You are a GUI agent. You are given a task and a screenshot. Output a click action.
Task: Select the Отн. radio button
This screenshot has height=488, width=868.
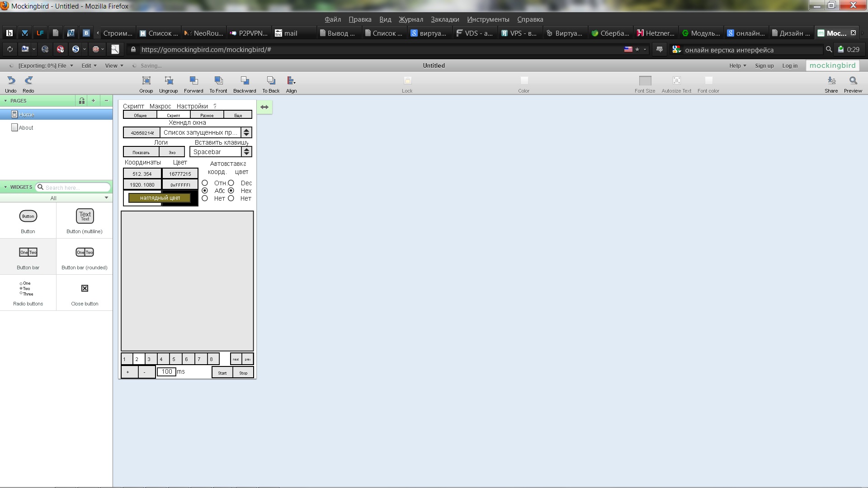pos(205,183)
